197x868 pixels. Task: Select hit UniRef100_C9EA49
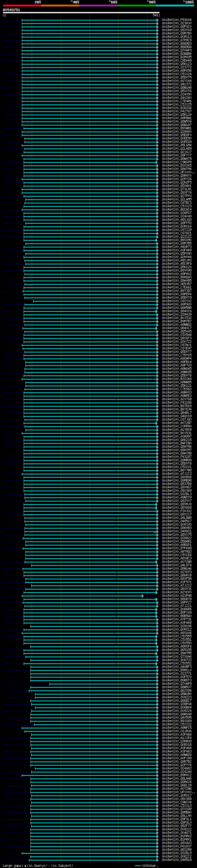tap(177, 60)
